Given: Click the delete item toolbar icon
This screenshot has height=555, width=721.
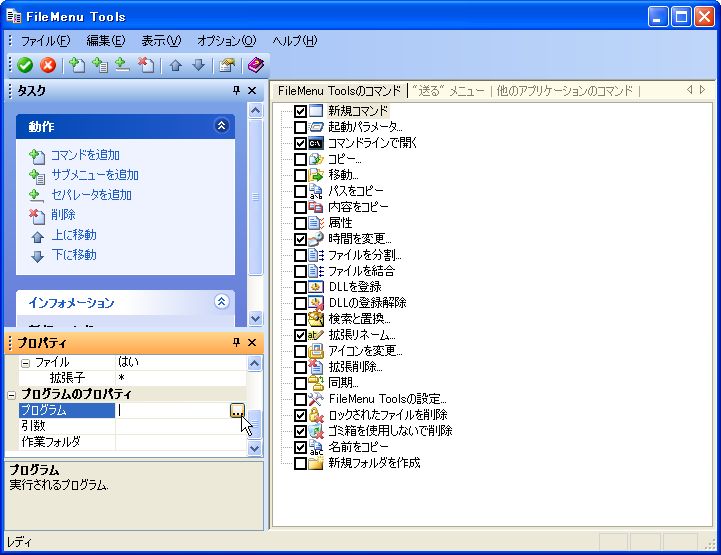Looking at the screenshot, I should tap(146, 65).
